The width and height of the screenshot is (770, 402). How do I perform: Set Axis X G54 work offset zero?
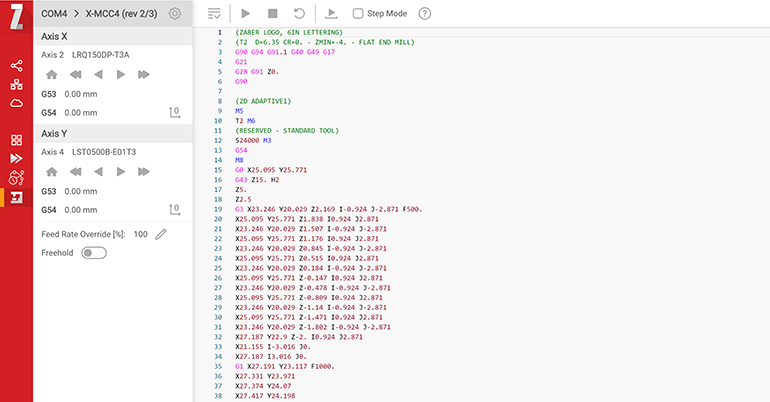(x=174, y=112)
